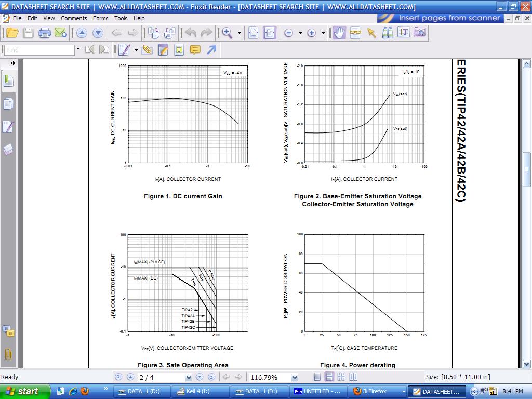Viewport: 532px width, 399px height.
Task: Select the blue Arrow drawing tool
Action: [x=211, y=50]
